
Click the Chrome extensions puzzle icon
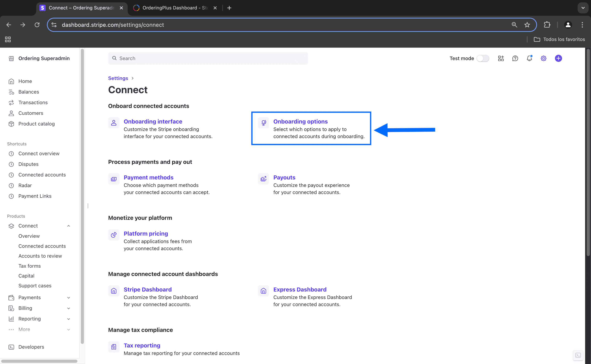pyautogui.click(x=547, y=25)
